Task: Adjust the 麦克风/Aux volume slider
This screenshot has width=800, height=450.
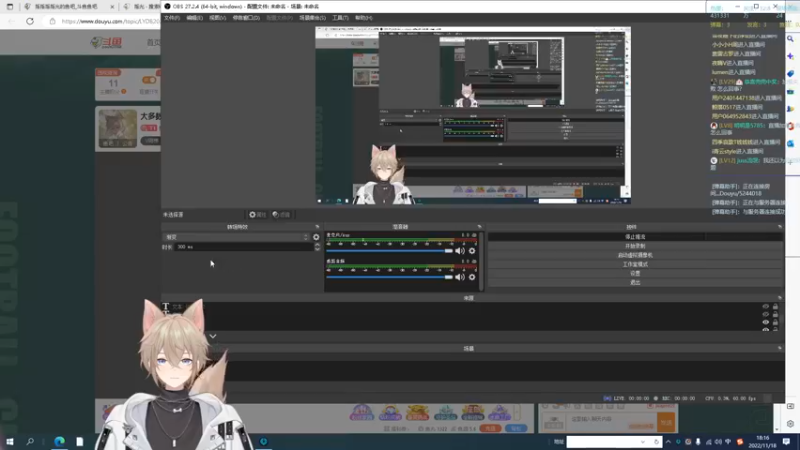Action: pos(389,251)
